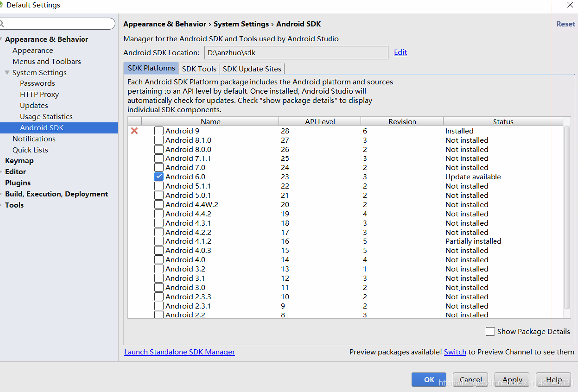Image resolution: width=578 pixels, height=392 pixels.
Task: Tick the Android 8.1.0 checkbox
Action: [x=159, y=140]
